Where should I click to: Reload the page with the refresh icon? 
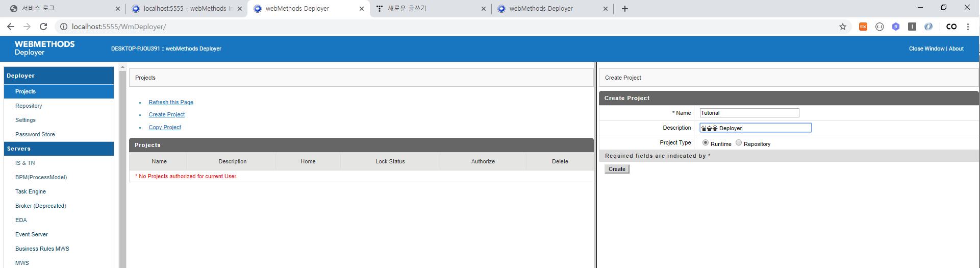coord(43,27)
